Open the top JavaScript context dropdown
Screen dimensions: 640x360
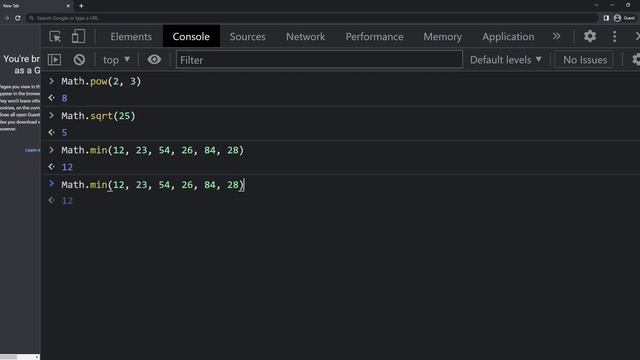pyautogui.click(x=116, y=60)
